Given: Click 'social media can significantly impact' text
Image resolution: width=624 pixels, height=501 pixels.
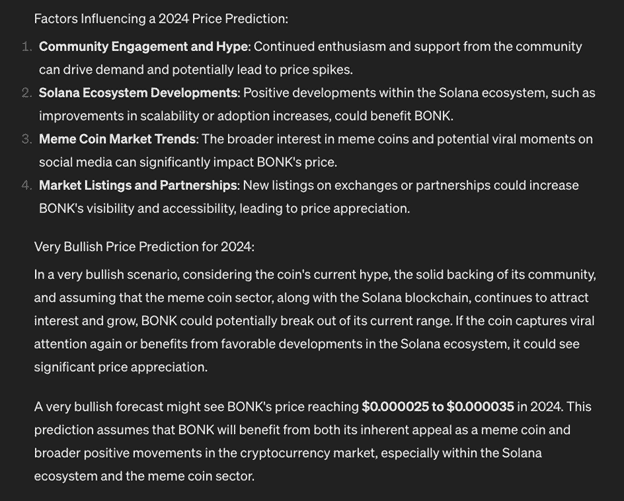Looking at the screenshot, I should tap(146, 162).
